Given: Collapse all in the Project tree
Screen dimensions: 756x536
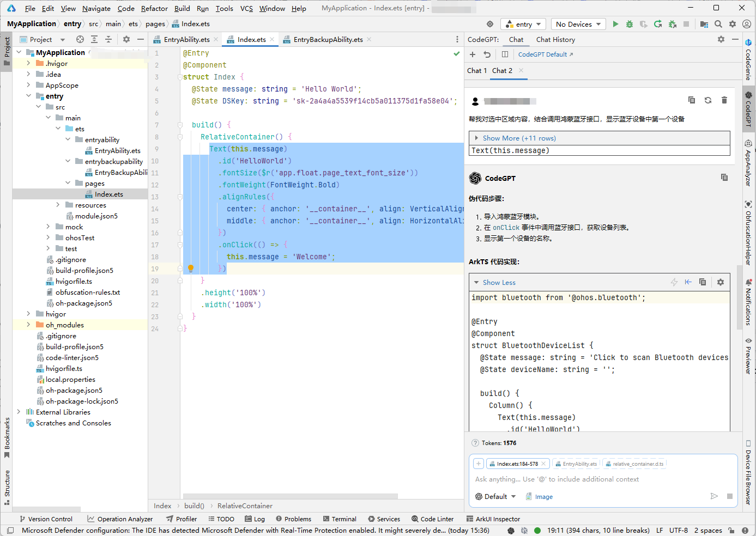Looking at the screenshot, I should [x=108, y=39].
